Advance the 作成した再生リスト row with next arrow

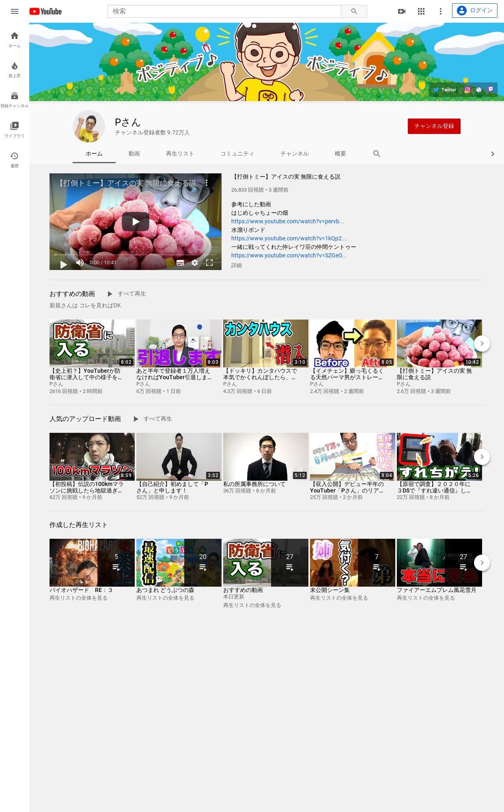tap(482, 563)
